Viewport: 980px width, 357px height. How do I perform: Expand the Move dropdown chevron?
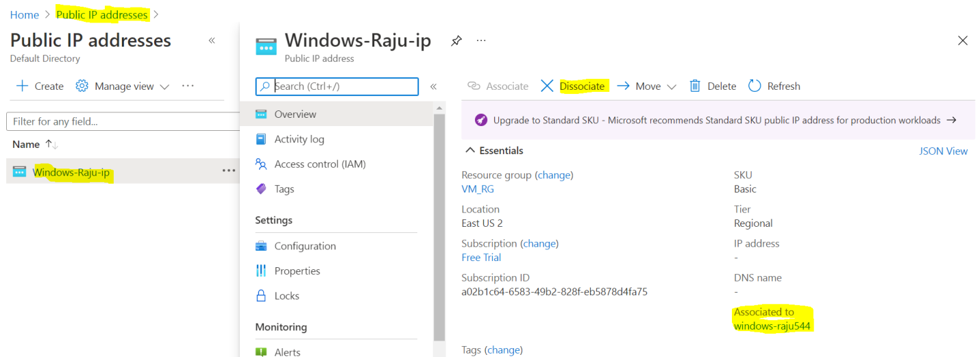click(672, 87)
